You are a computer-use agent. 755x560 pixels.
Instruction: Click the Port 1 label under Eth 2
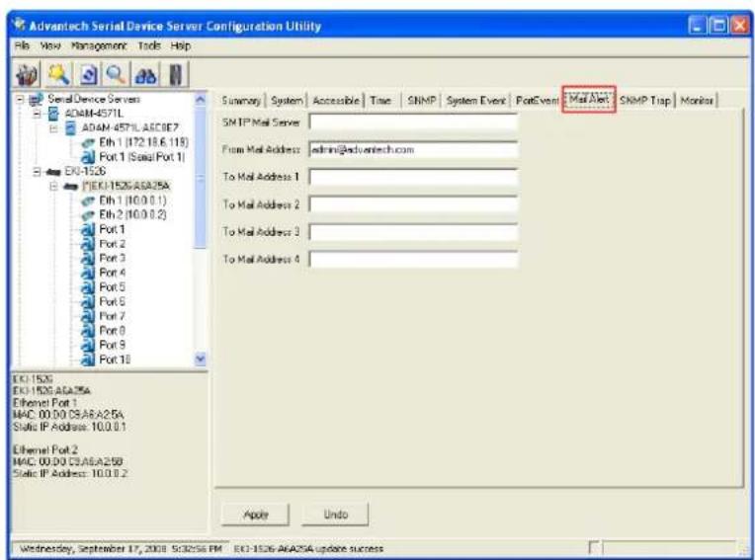pyautogui.click(x=113, y=229)
